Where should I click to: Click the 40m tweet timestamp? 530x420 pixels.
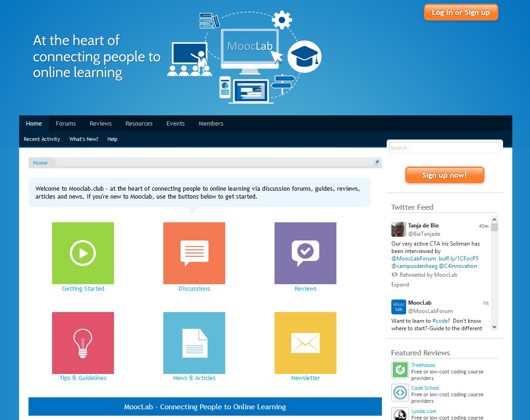[x=483, y=226]
